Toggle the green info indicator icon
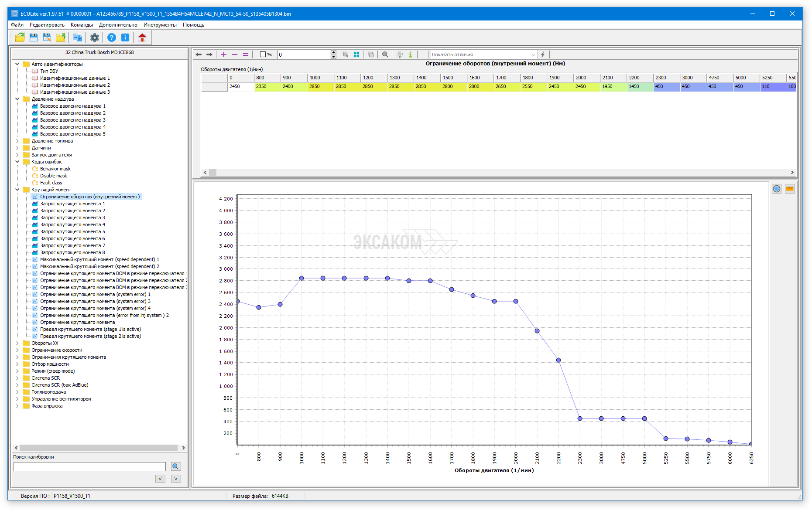 410,54
